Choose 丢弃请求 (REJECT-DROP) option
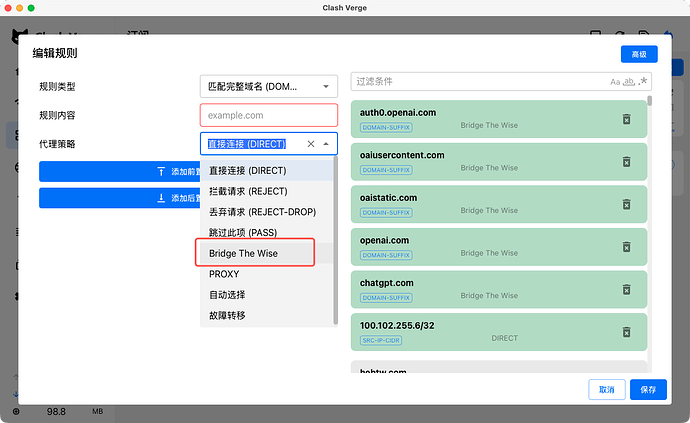 [267, 212]
